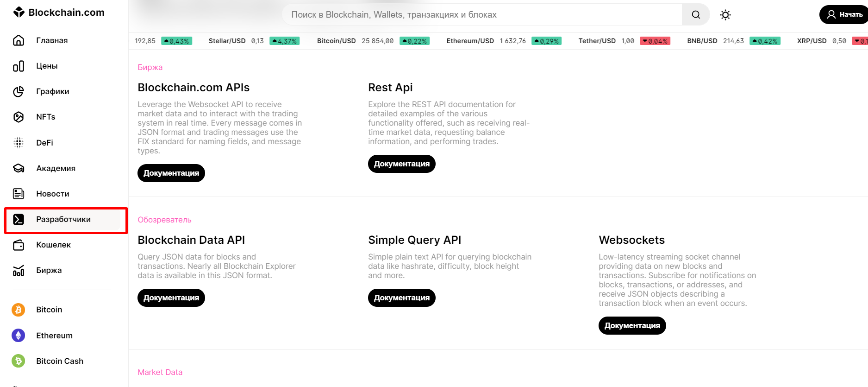This screenshot has height=387, width=868.
Task: Click the Биржа section label
Action: pos(150,67)
